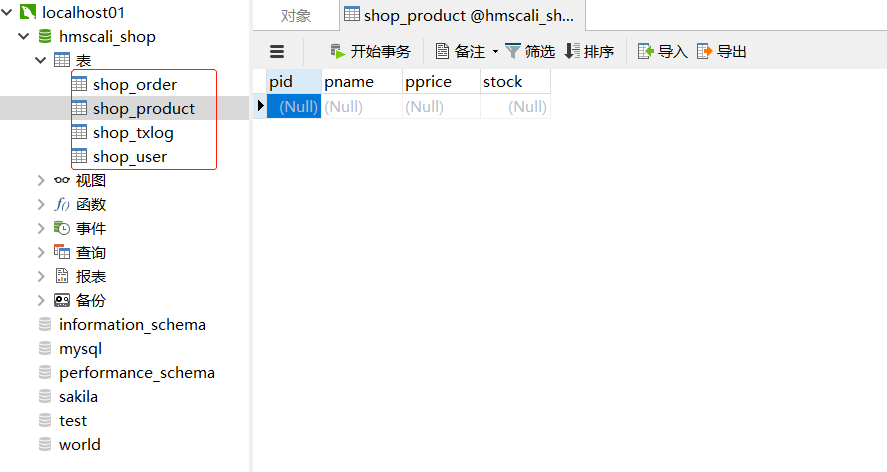This screenshot has width=887, height=472.
Task: Click the 筛选 filter button
Action: pos(529,52)
